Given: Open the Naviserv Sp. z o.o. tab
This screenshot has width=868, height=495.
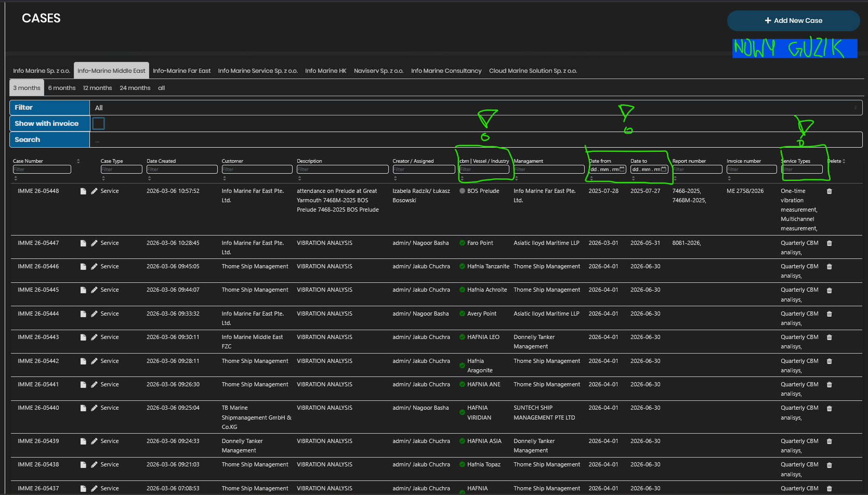Looking at the screenshot, I should coord(378,71).
